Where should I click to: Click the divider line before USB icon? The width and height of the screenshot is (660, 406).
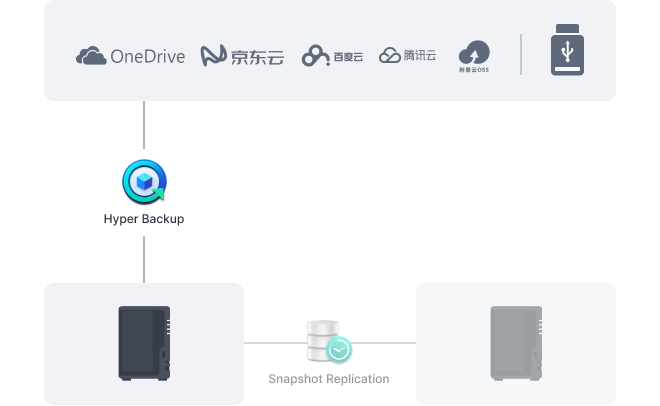(521, 55)
